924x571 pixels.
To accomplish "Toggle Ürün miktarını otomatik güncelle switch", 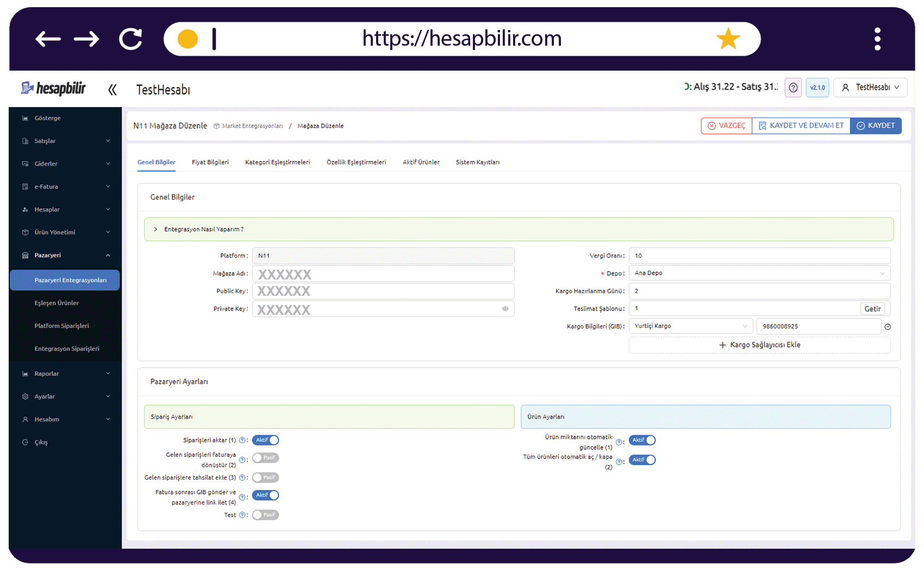I will click(642, 440).
